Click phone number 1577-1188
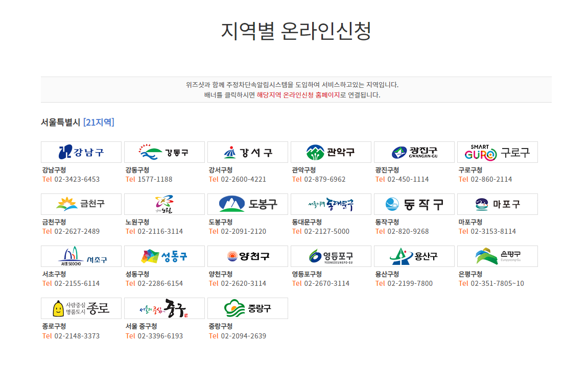Image resolution: width=588 pixels, height=367 pixels. pos(155,180)
